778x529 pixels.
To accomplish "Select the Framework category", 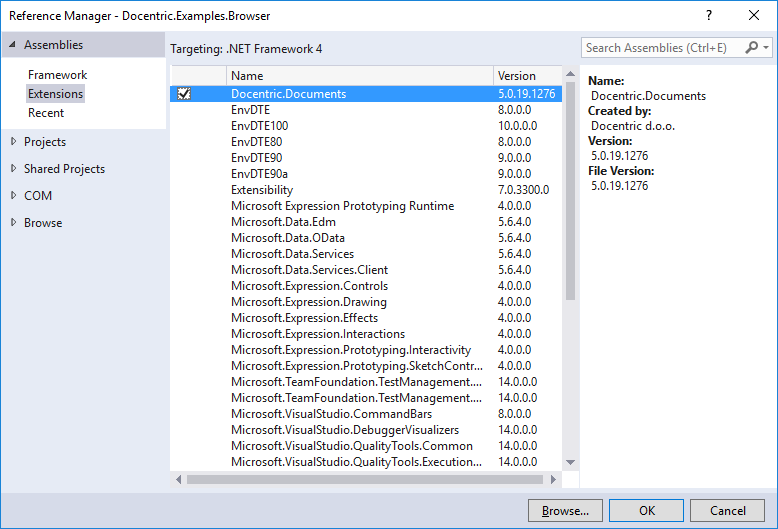I will tap(58, 74).
